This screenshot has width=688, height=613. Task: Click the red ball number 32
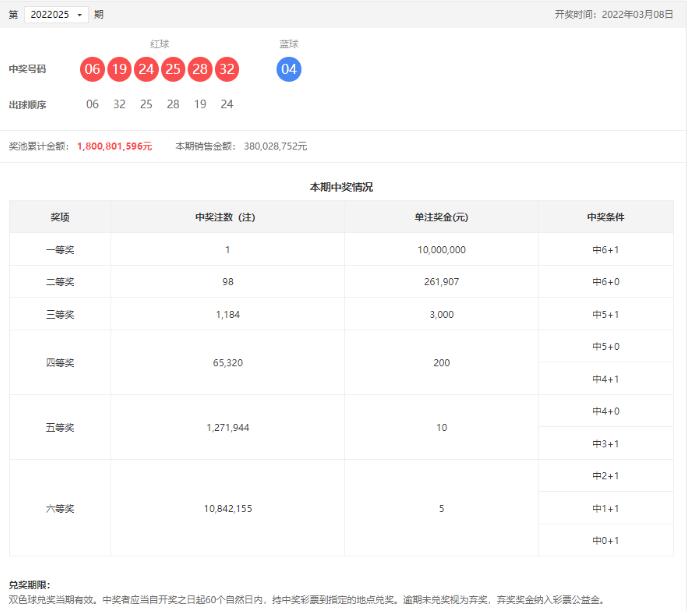(x=227, y=69)
